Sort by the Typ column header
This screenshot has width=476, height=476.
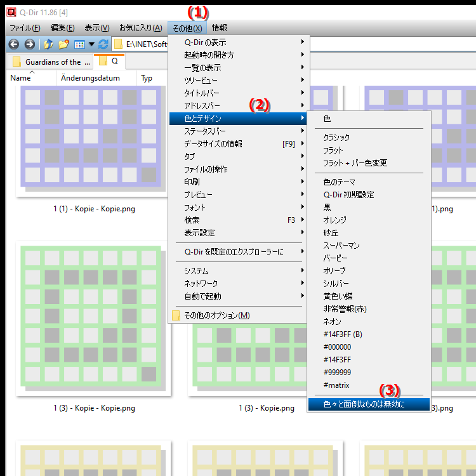(x=152, y=78)
